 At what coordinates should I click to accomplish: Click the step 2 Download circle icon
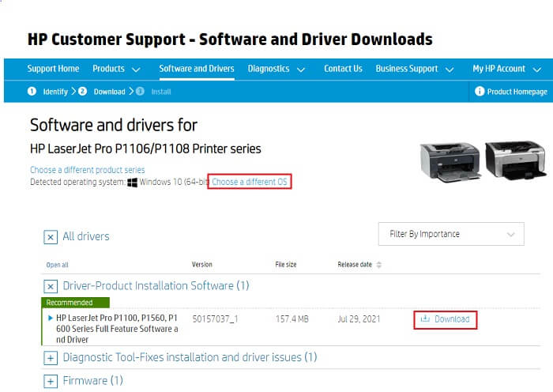click(82, 92)
